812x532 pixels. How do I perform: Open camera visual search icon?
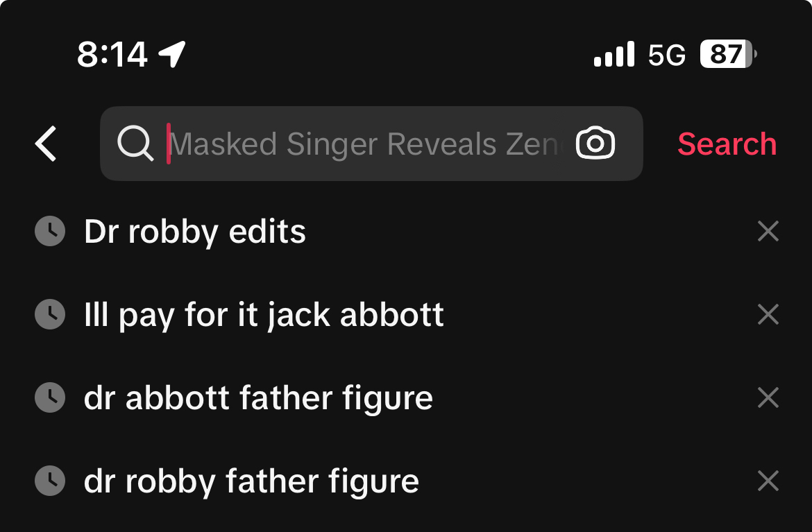(595, 144)
